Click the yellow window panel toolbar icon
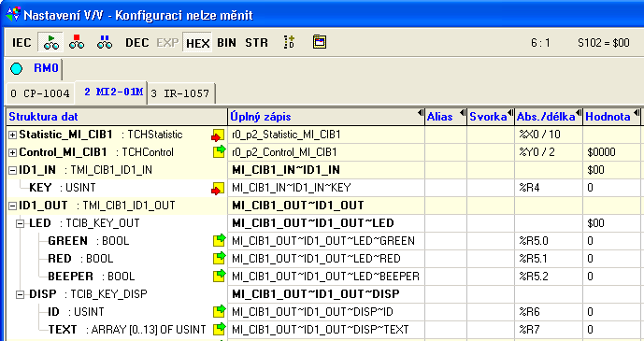The height and width of the screenshot is (341, 644). 320,42
